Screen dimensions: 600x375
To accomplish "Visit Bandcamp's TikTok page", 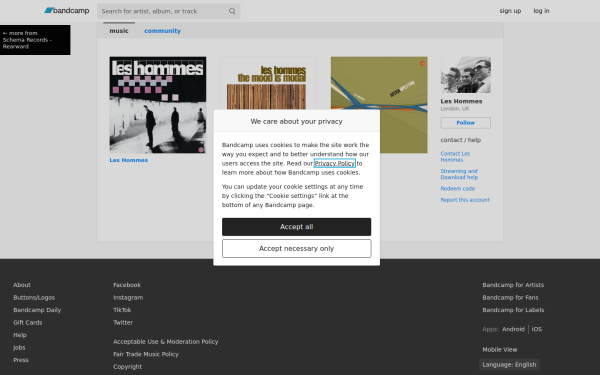I will tap(122, 310).
